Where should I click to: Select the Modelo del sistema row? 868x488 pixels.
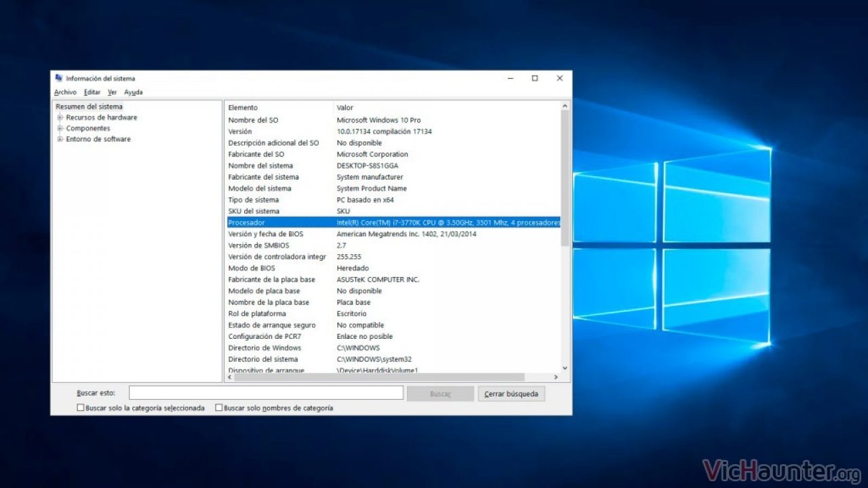(x=393, y=188)
